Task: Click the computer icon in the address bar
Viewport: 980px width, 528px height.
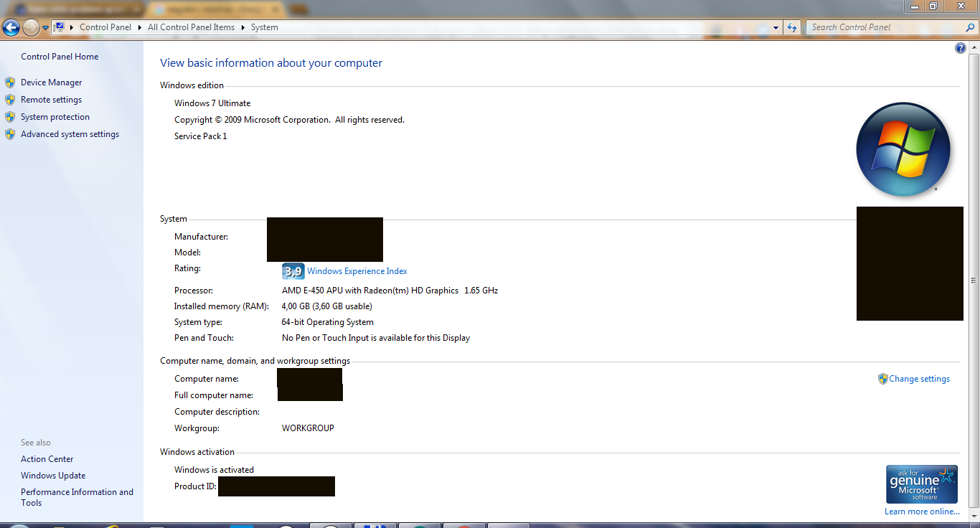Action: point(60,27)
